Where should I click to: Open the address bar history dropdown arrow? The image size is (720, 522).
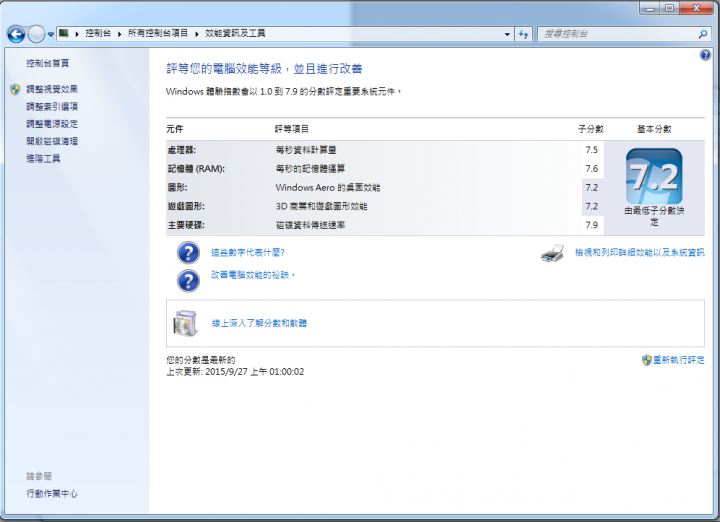[507, 34]
